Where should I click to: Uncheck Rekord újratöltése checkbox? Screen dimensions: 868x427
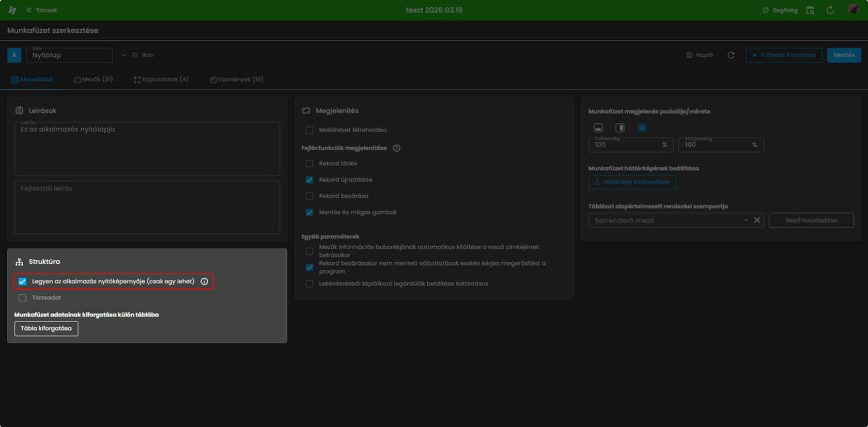coord(309,180)
